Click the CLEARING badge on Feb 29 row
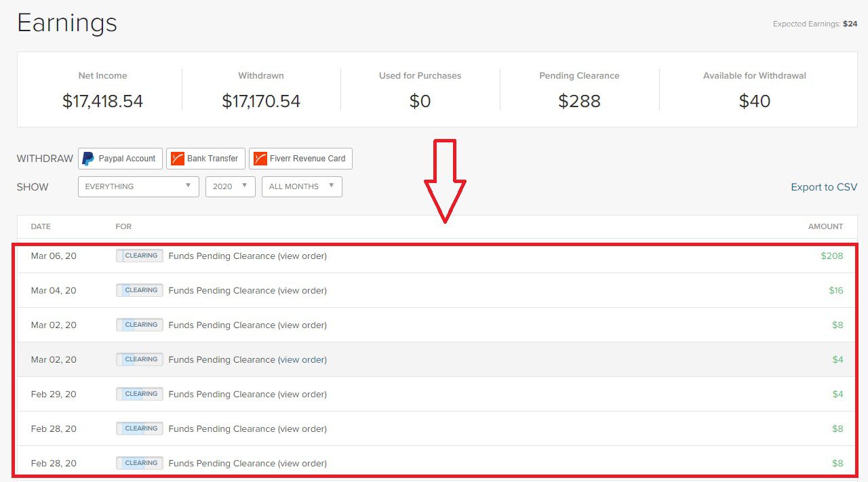 click(140, 394)
